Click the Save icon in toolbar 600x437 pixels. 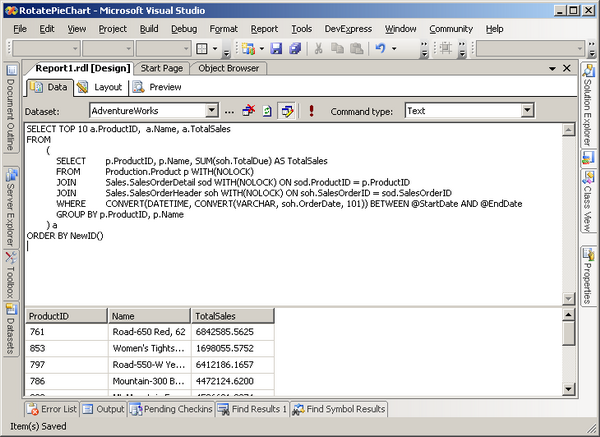(276, 49)
